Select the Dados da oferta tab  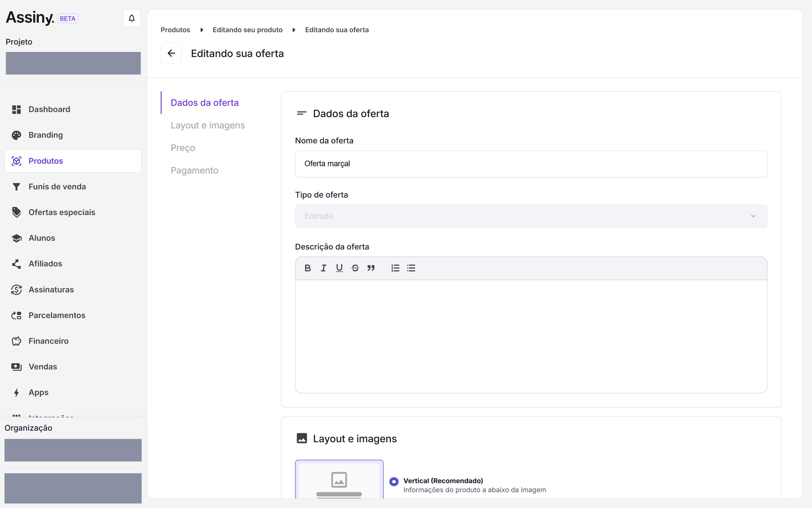[x=204, y=103]
